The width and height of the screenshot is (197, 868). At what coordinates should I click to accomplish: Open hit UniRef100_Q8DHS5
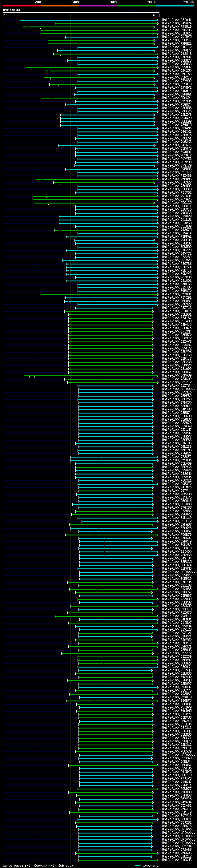(x=177, y=61)
